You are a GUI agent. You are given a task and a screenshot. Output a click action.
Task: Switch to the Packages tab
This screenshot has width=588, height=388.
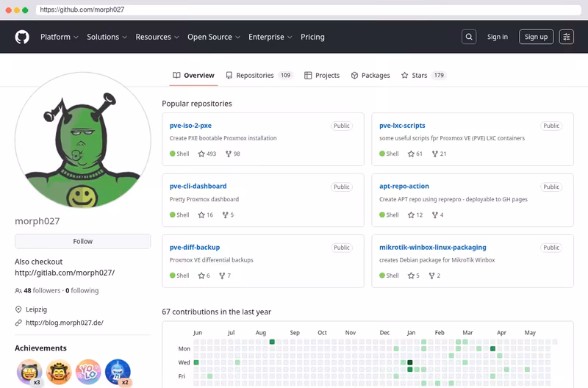[x=370, y=76]
